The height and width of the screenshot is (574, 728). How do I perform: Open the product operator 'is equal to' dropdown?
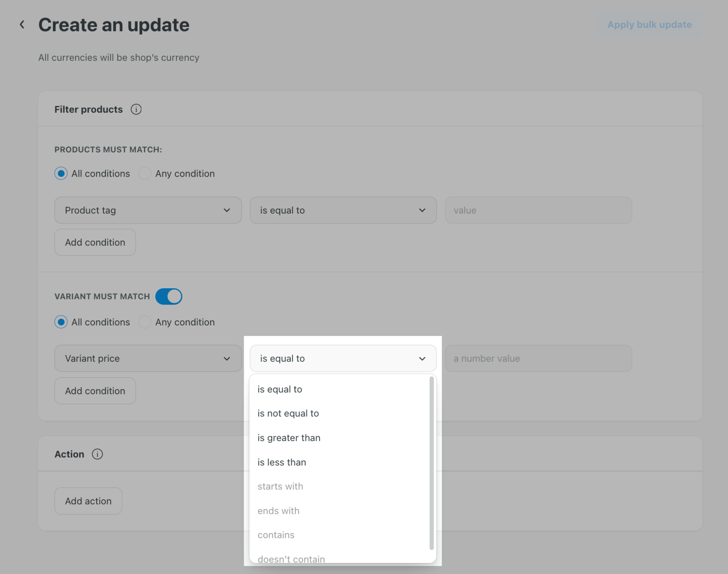pyautogui.click(x=343, y=210)
